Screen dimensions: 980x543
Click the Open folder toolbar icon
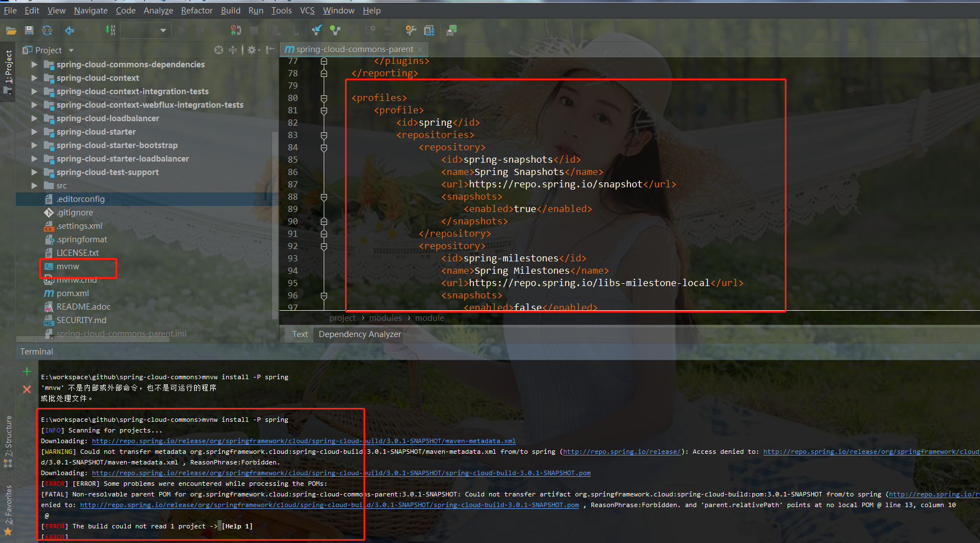click(x=11, y=30)
